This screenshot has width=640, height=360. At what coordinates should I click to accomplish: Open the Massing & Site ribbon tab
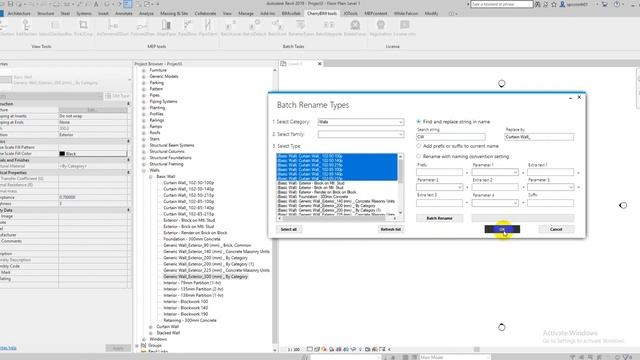tap(174, 13)
